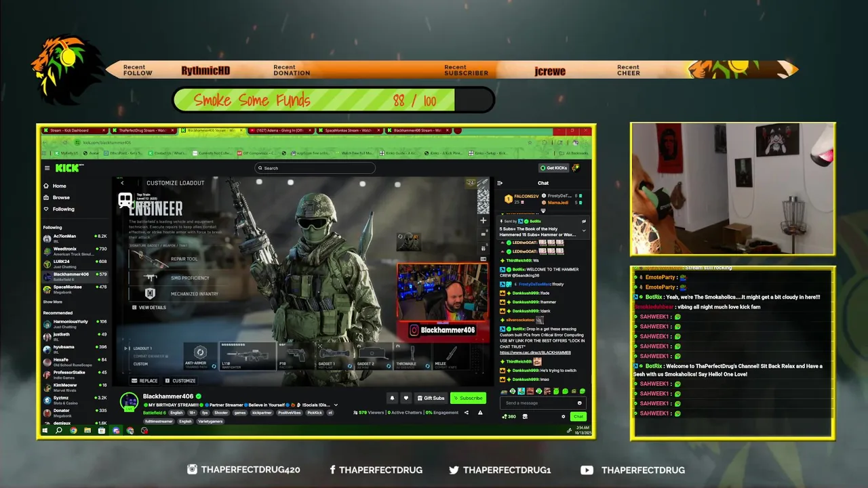Viewport: 868px width, 488px height.
Task: Switch to SpaceMonkee Stream browser tab
Action: [x=349, y=130]
